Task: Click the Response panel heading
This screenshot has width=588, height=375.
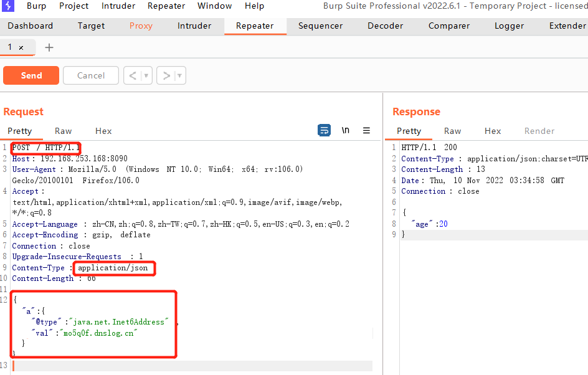Action: [416, 112]
